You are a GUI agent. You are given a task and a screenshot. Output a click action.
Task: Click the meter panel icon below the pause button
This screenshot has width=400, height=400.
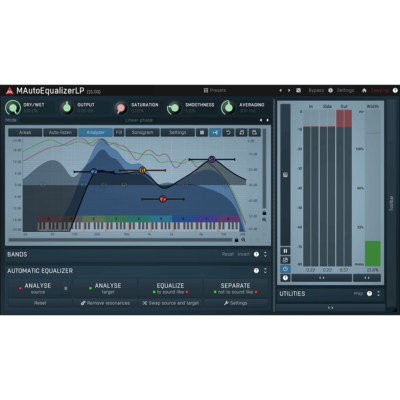click(x=285, y=260)
